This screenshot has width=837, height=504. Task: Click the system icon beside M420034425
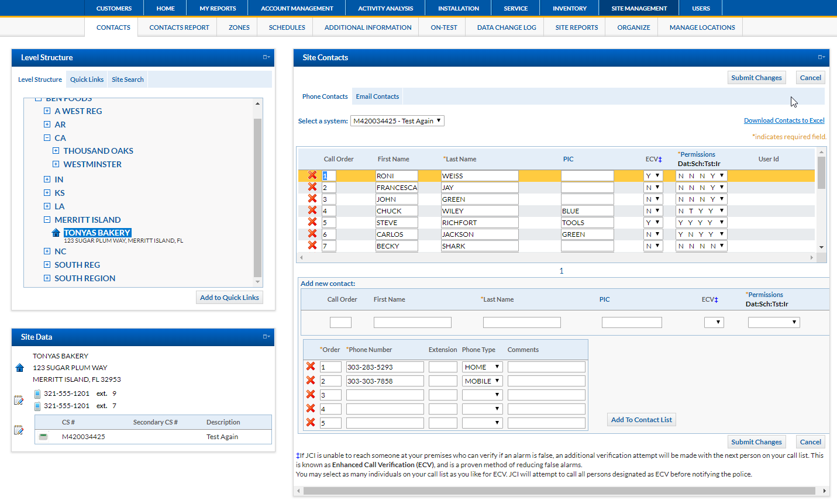point(43,437)
